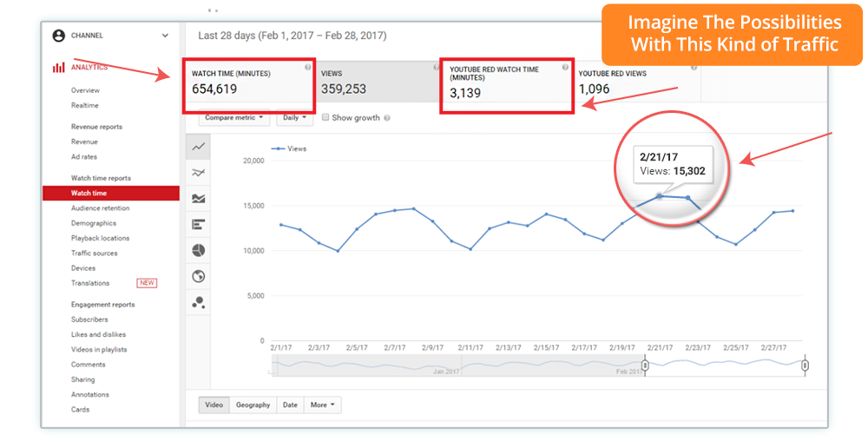Open Engagement reports section link
Viewport: 868px width, 448px height.
(x=103, y=305)
